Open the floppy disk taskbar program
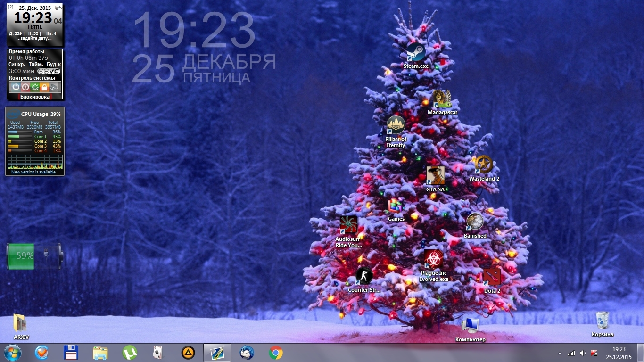644x362 pixels. pos(71,353)
